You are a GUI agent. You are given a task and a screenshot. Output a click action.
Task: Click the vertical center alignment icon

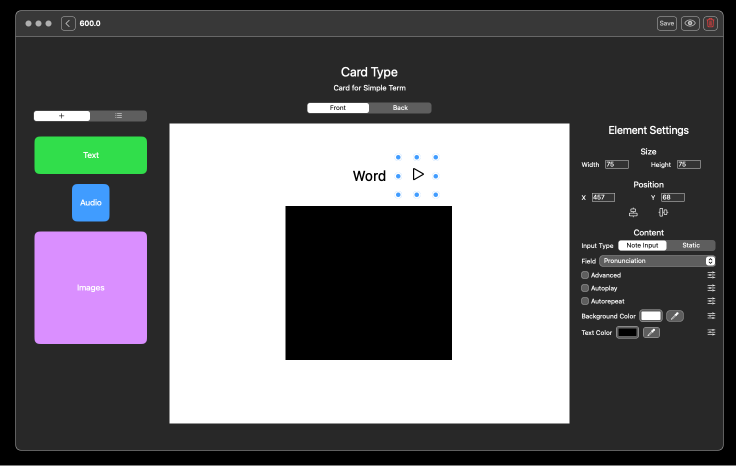(x=663, y=212)
